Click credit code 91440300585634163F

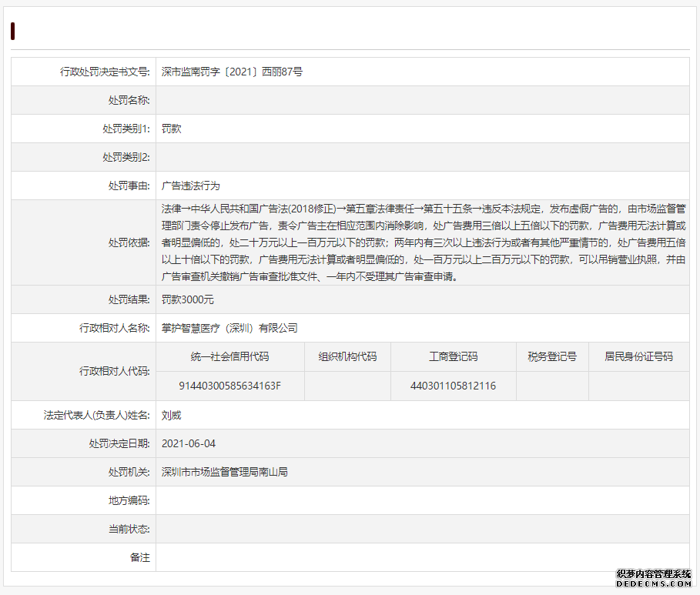230,386
